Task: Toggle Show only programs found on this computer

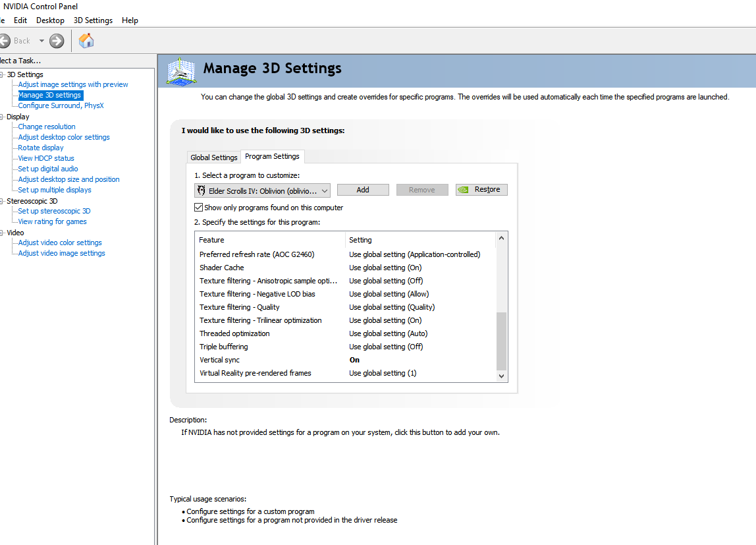Action: [198, 208]
